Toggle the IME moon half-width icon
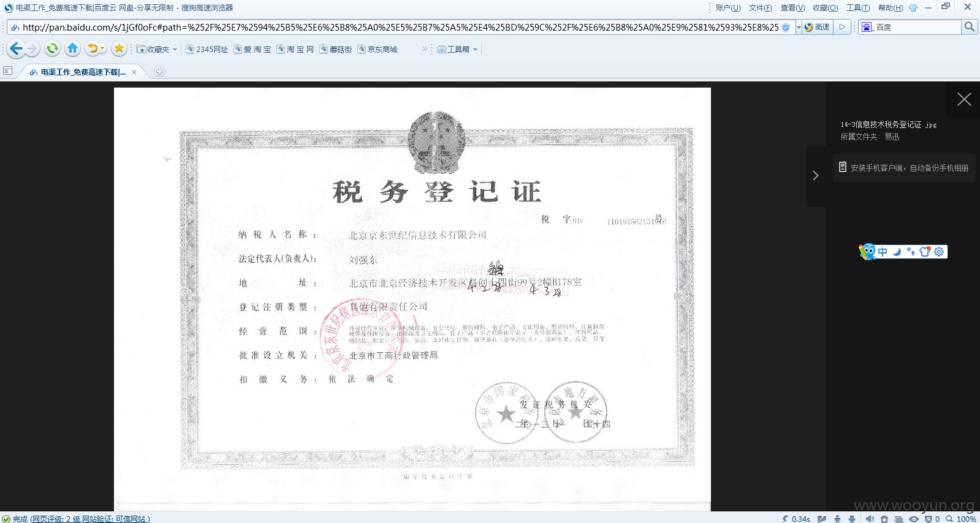Viewport: 980px width, 523px height. 897,252
